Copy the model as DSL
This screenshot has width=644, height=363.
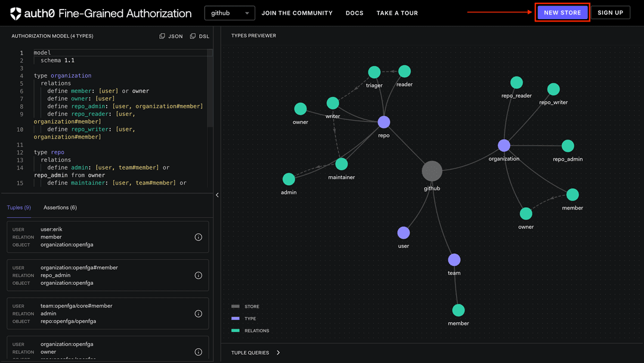click(200, 36)
